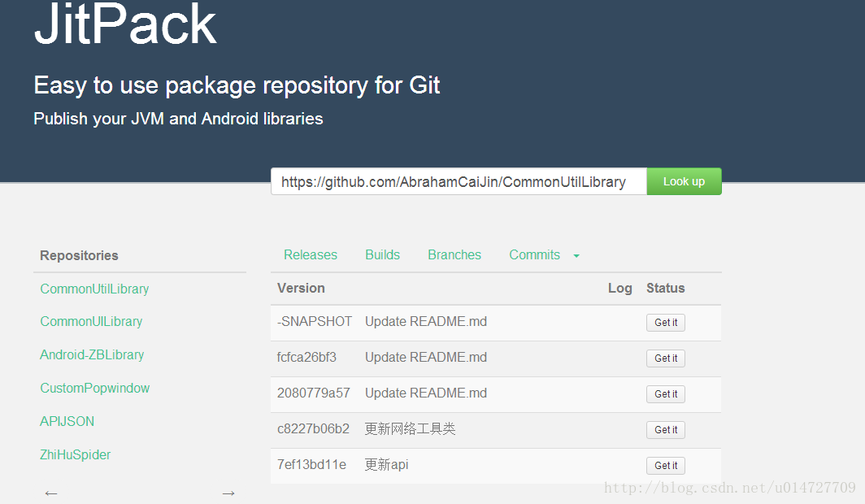Click the JitPack logo title
The width and height of the screenshot is (865, 504).
[x=125, y=24]
